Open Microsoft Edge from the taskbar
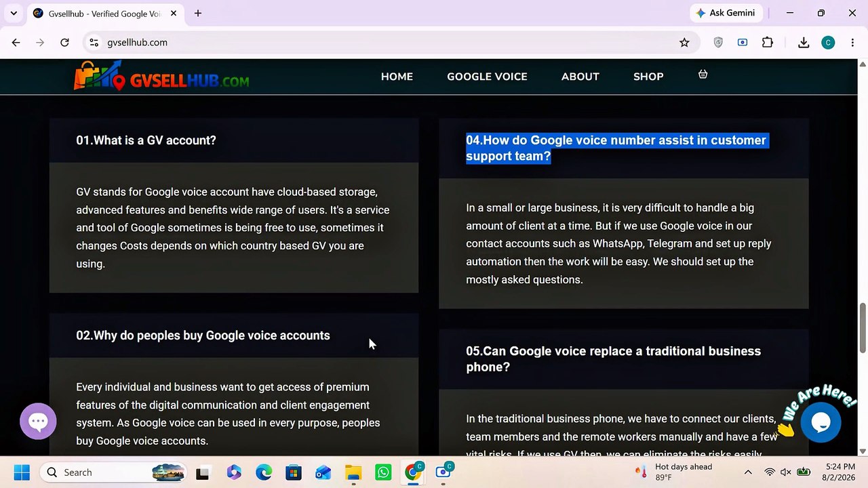The image size is (868, 488). click(x=264, y=472)
